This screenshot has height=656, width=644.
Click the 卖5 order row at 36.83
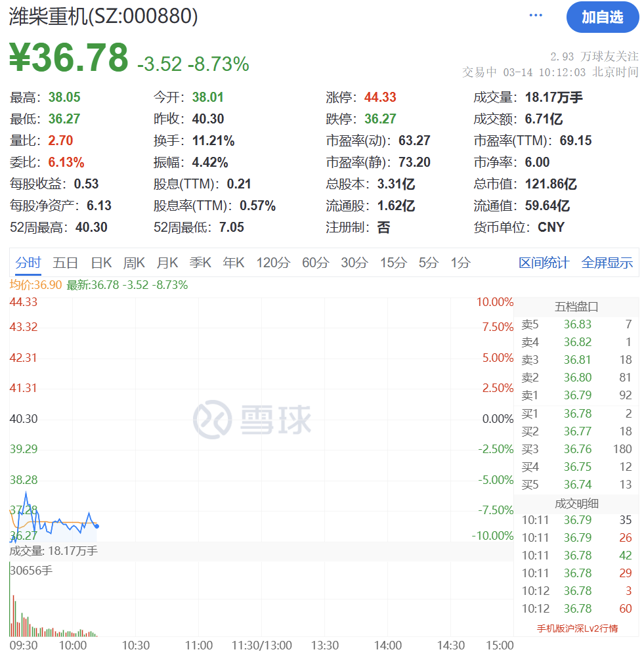[x=576, y=324]
